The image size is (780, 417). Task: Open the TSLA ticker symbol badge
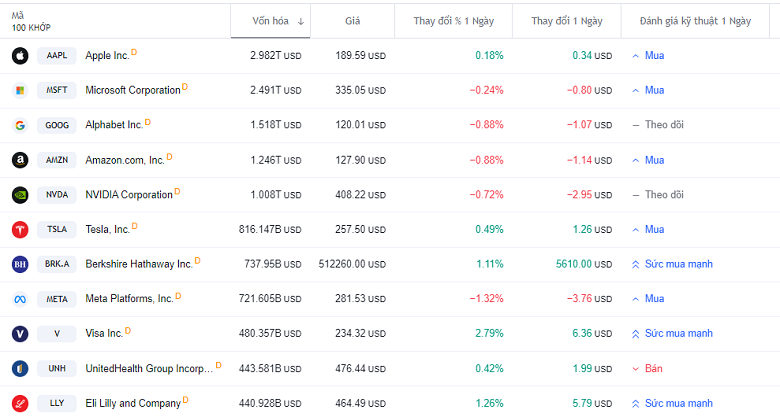pyautogui.click(x=57, y=230)
